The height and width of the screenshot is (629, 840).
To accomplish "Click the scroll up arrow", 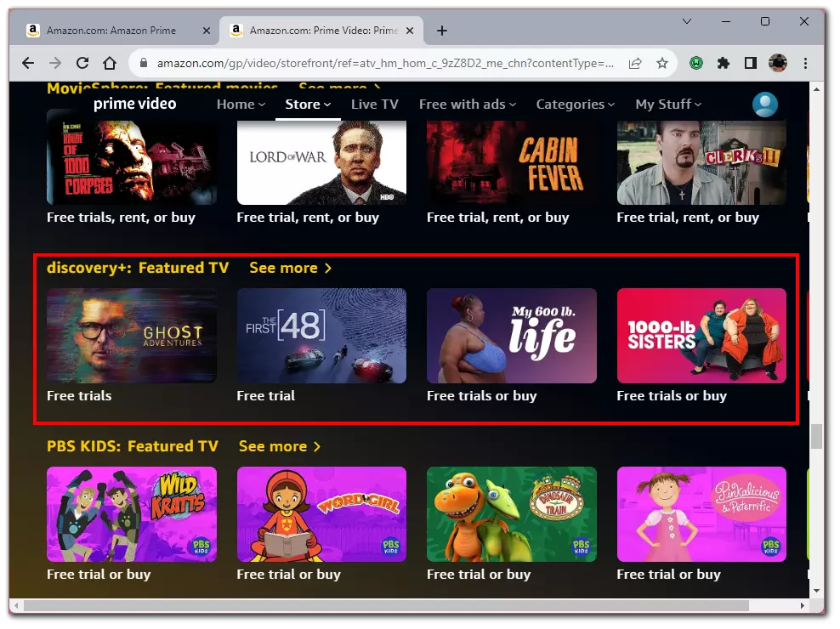I will click(x=816, y=89).
